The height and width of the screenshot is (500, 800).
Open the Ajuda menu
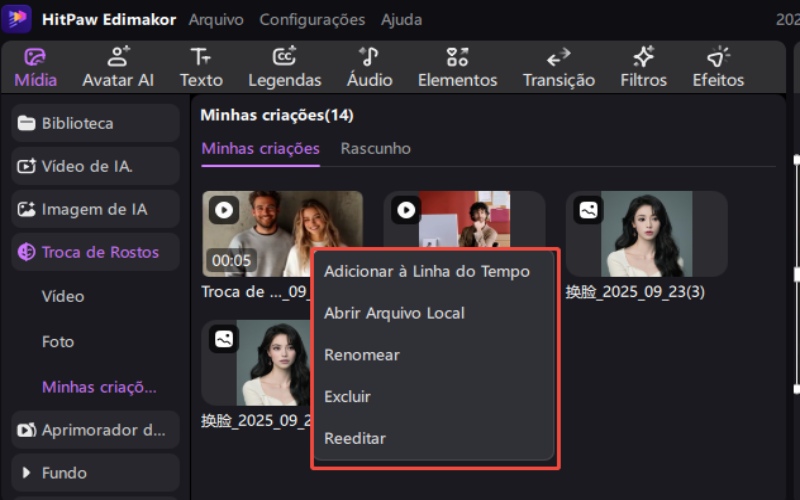click(x=401, y=19)
